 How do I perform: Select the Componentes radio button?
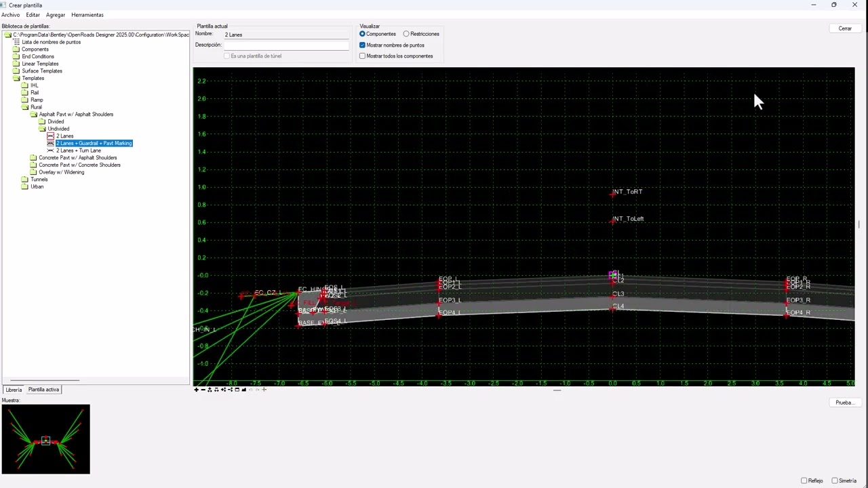[x=362, y=34]
